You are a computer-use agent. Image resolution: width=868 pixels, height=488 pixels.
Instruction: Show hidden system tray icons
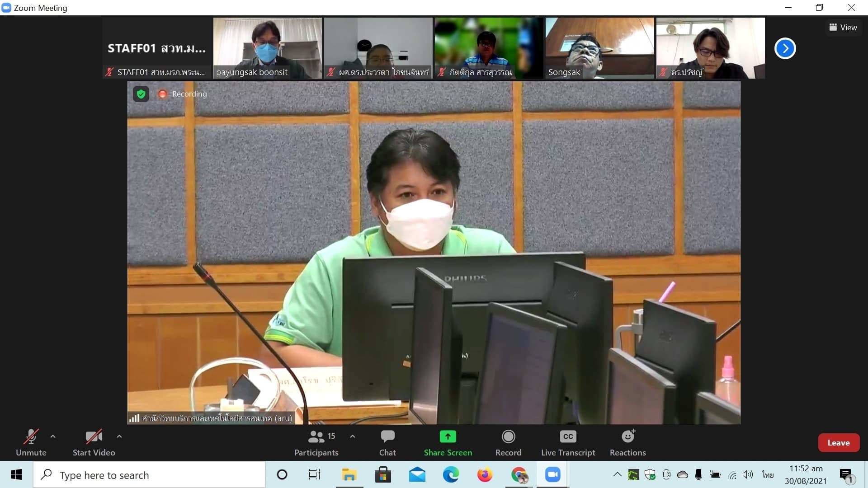pos(617,474)
